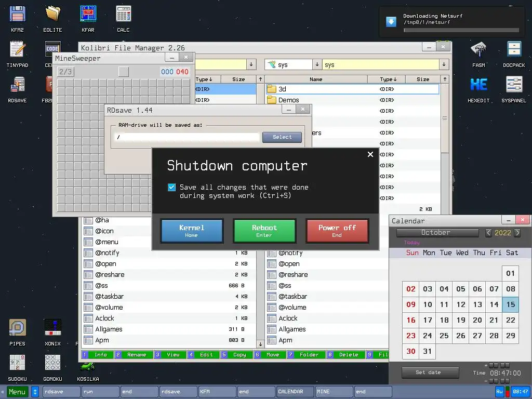Click Select in the RDsave window
The image size is (532, 399).
pos(282,137)
